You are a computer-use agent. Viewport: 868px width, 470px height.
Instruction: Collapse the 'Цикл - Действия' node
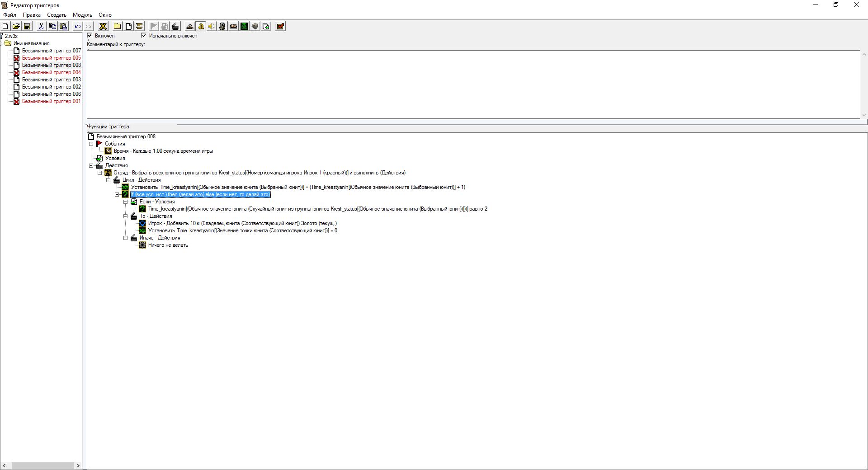108,180
